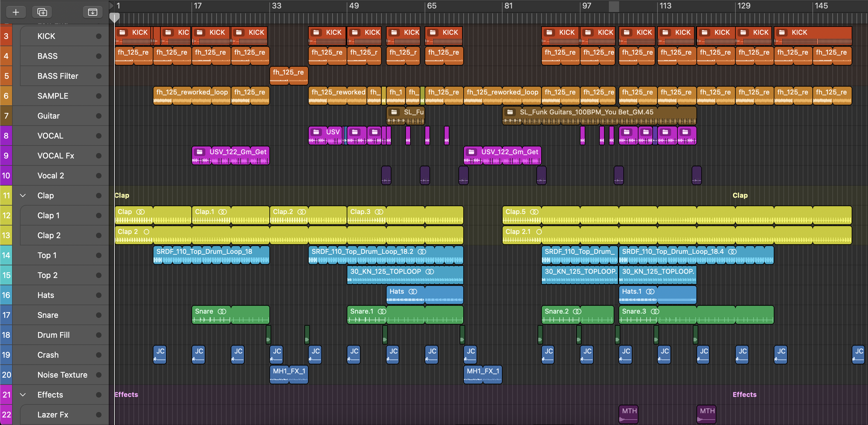868x425 pixels.
Task: Click the folder icon on first USV_122_Gm_Get region
Action: (x=199, y=152)
